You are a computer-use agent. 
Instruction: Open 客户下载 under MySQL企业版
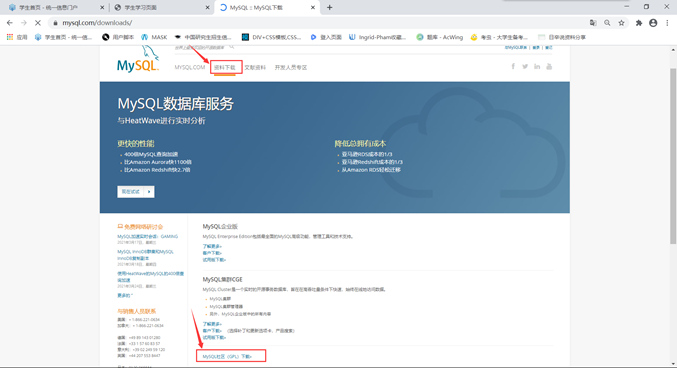click(212, 253)
